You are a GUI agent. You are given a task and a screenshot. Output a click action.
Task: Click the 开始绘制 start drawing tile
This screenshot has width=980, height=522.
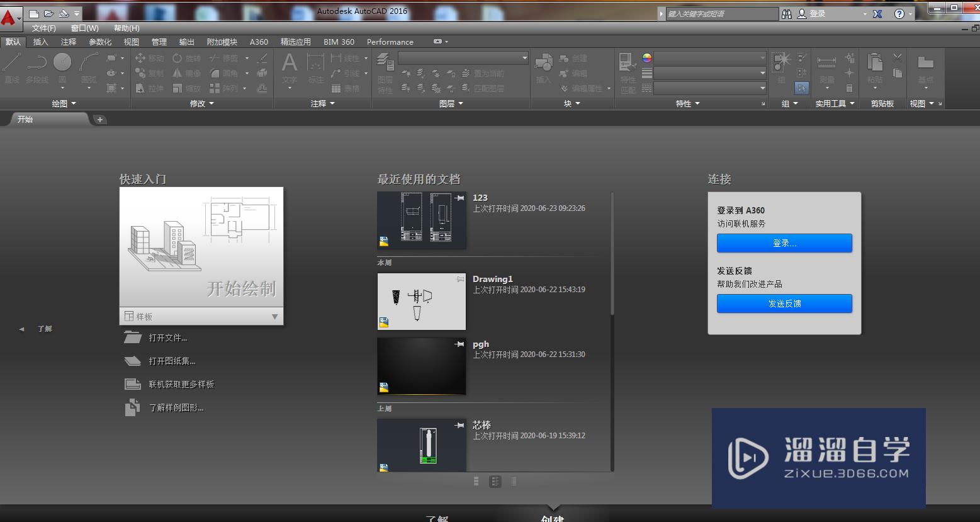point(201,247)
